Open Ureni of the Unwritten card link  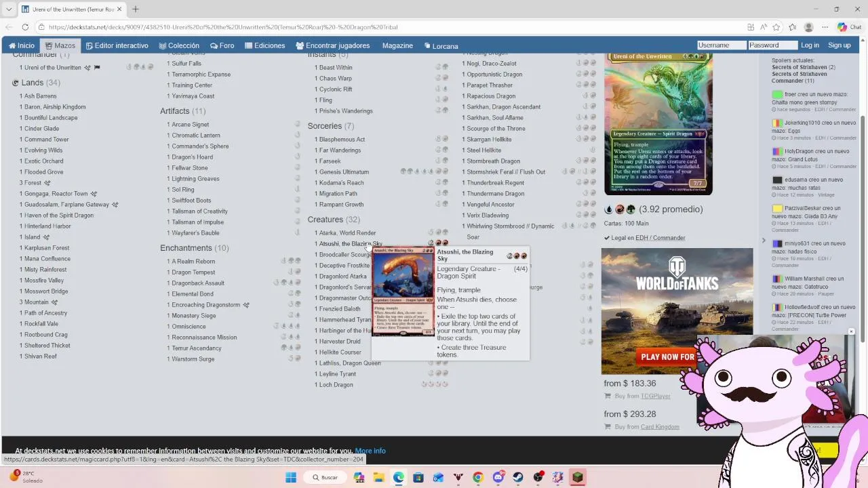pyautogui.click(x=53, y=68)
